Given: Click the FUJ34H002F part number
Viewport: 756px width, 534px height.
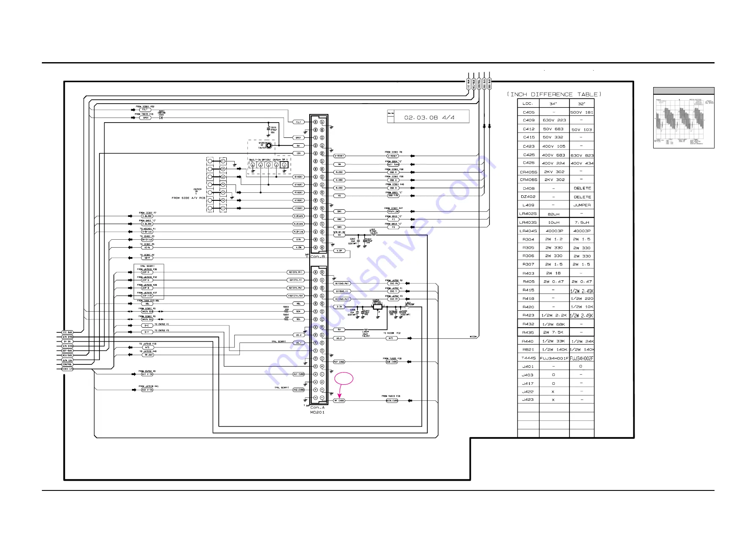Looking at the screenshot, I should coord(582,359).
